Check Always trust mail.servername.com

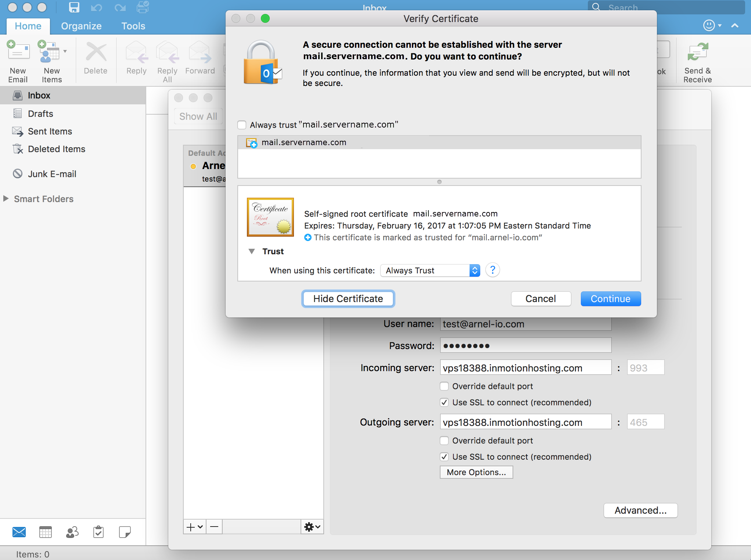[242, 125]
